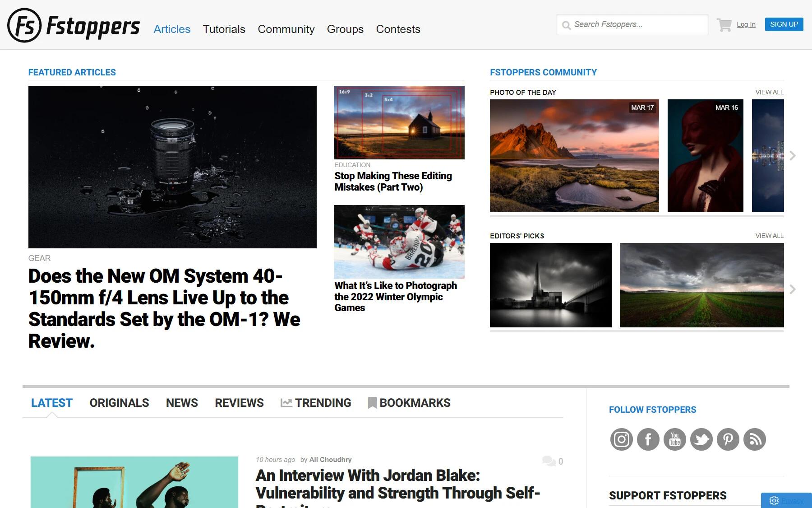The height and width of the screenshot is (508, 812).
Task: Open the shopping cart
Action: tap(724, 24)
